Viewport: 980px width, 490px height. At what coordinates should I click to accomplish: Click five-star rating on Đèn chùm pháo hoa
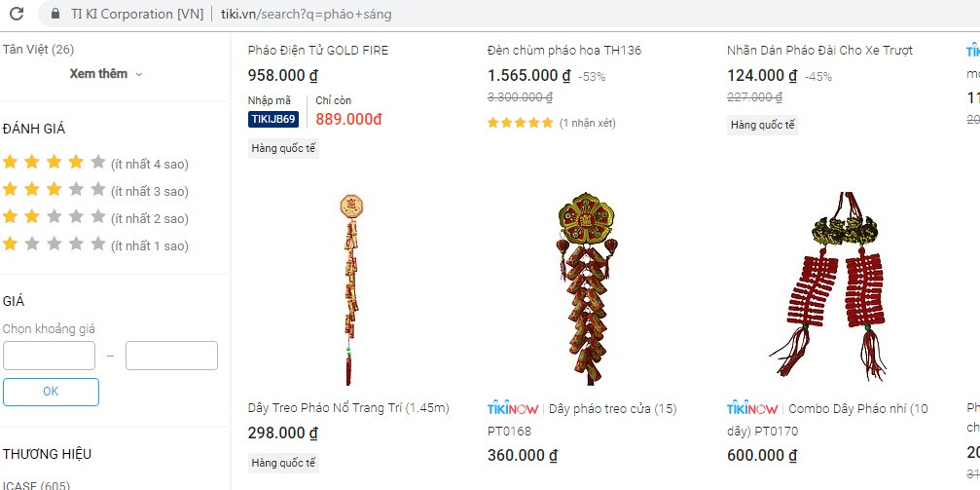[x=520, y=123]
